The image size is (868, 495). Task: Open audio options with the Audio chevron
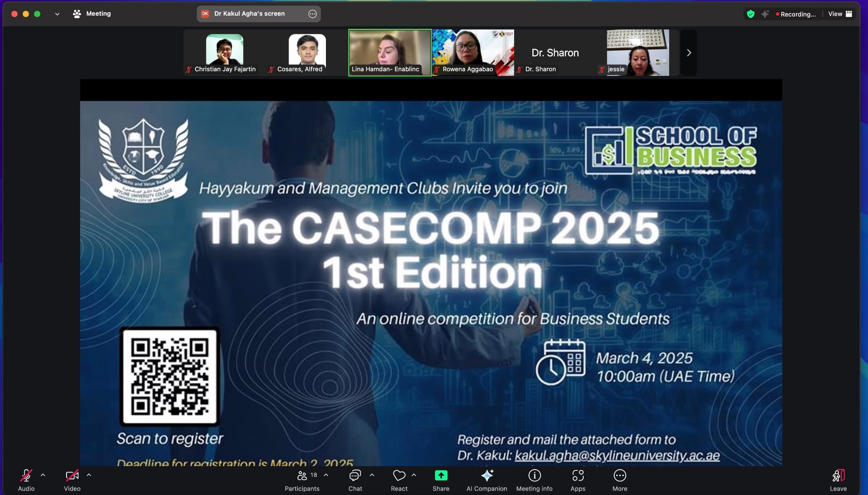pos(43,476)
